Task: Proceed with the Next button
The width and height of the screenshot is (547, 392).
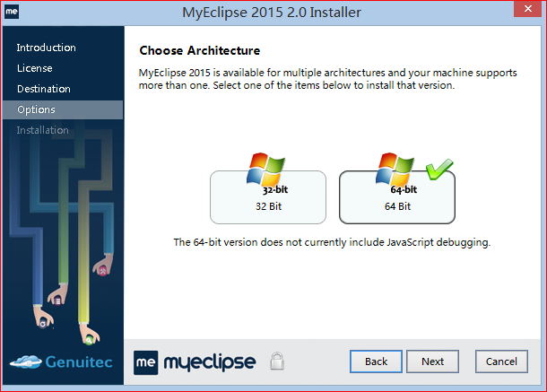Action: point(432,362)
